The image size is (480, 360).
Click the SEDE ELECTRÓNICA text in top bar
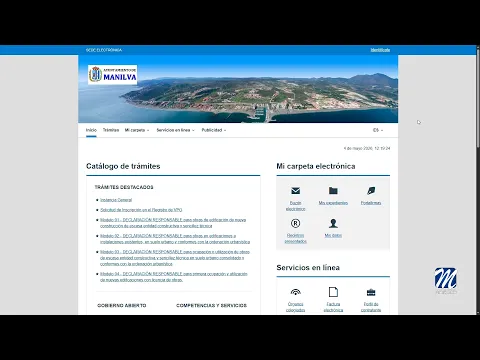pos(104,50)
